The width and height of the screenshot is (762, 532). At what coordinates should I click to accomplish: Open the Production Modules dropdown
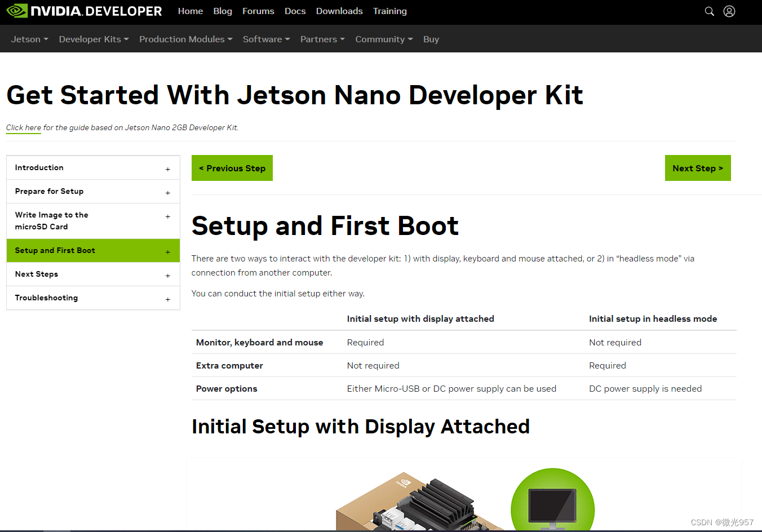coord(186,39)
